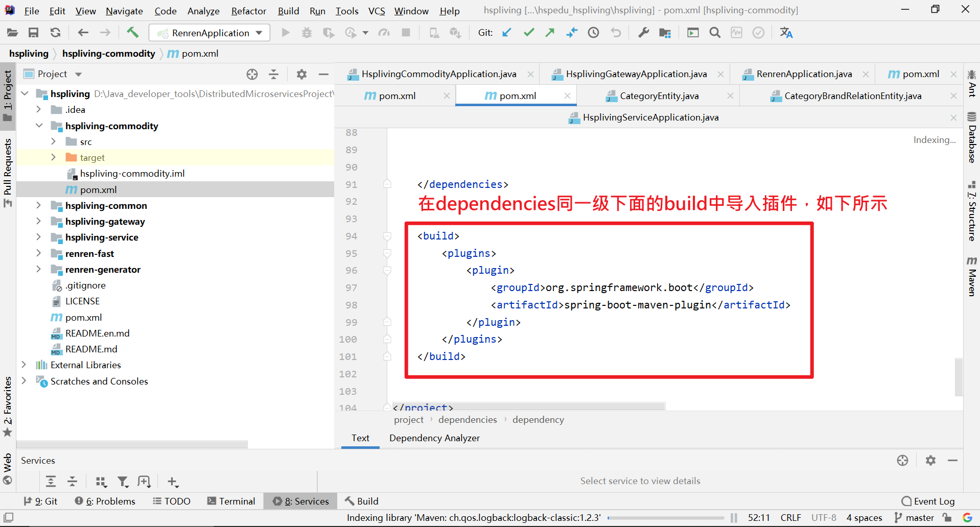Open the Refactor menu
980x527 pixels.
248,11
